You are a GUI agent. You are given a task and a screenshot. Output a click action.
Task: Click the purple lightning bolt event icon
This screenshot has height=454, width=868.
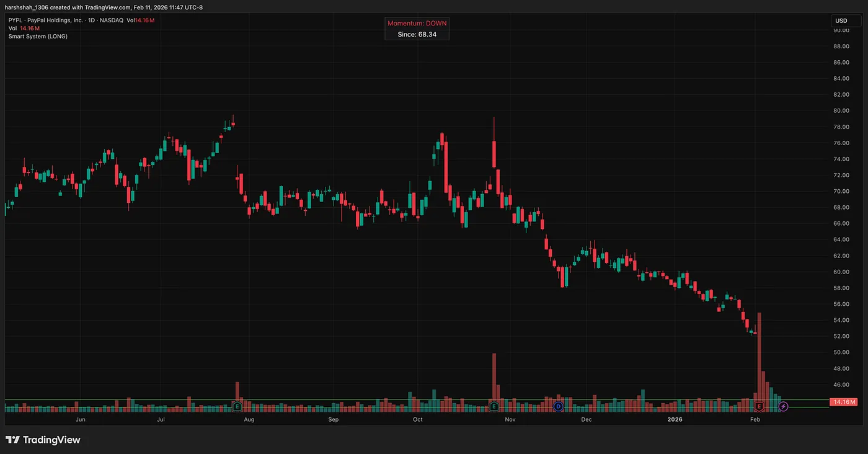(x=783, y=406)
